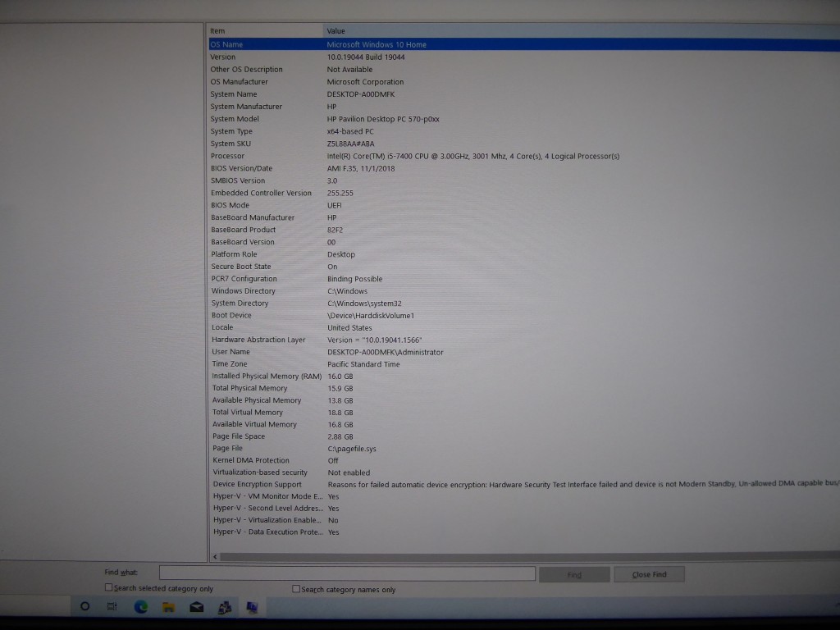Open Cortana from the taskbar circle icon
Image resolution: width=840 pixels, height=630 pixels.
84,606
